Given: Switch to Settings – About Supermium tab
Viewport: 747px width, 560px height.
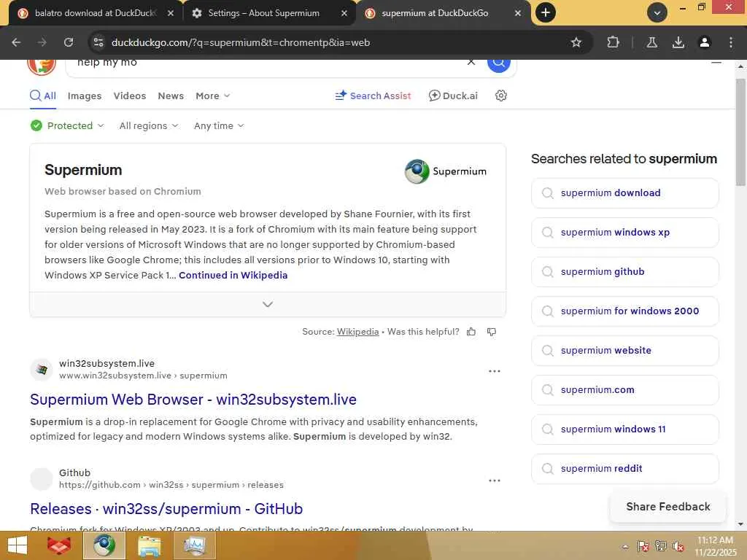Looking at the screenshot, I should coord(269,13).
